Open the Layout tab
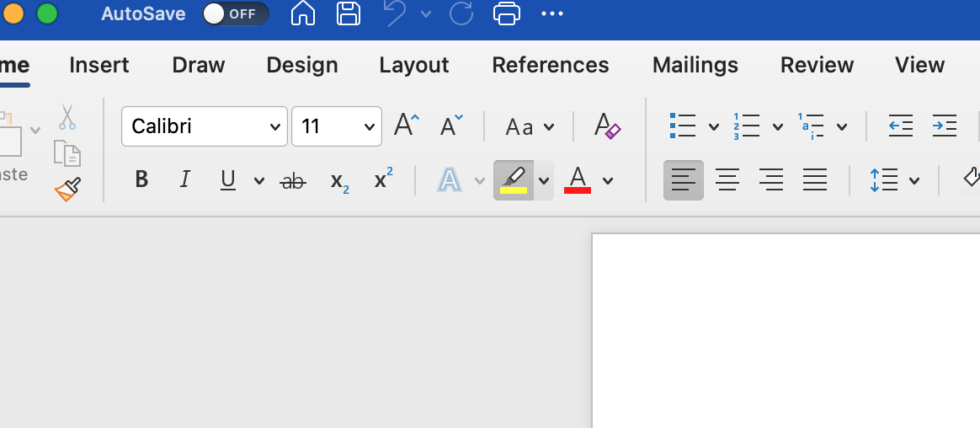980x428 pixels. point(414,65)
